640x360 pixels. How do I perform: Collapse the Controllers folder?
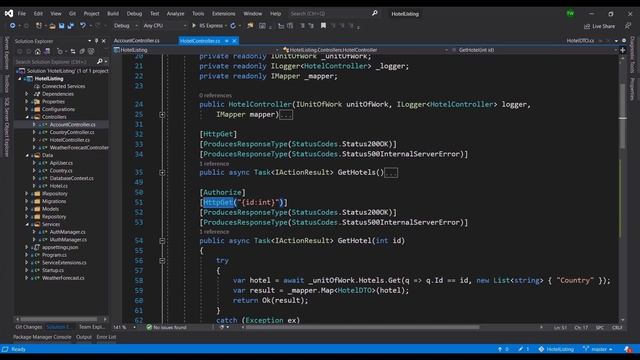click(27, 117)
